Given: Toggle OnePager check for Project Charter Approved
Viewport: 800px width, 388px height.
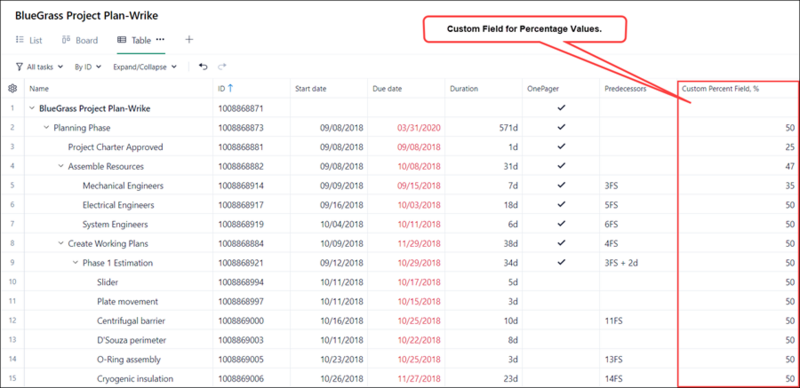Looking at the screenshot, I should tap(561, 147).
